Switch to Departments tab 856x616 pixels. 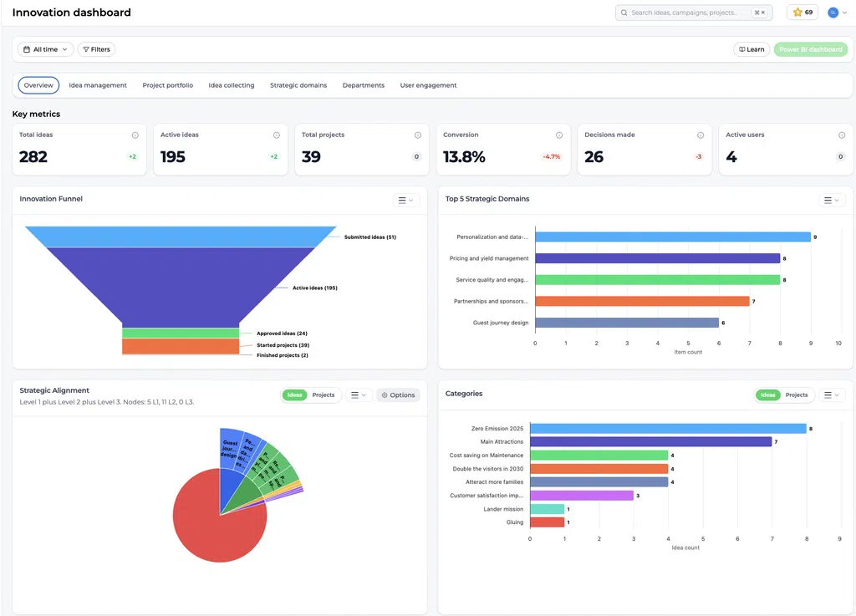click(x=364, y=85)
